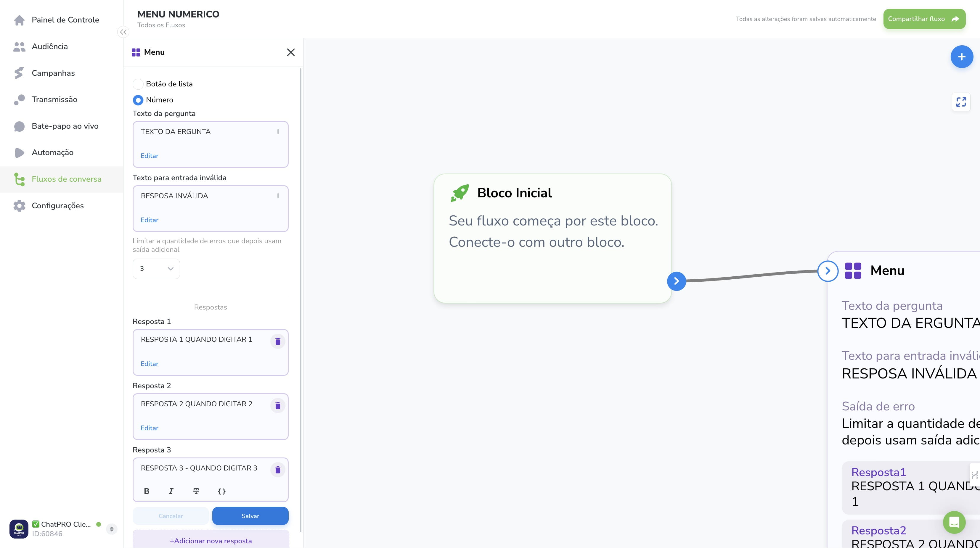Click the Campanhas icon in sidebar
The height and width of the screenshot is (548, 980).
19,73
